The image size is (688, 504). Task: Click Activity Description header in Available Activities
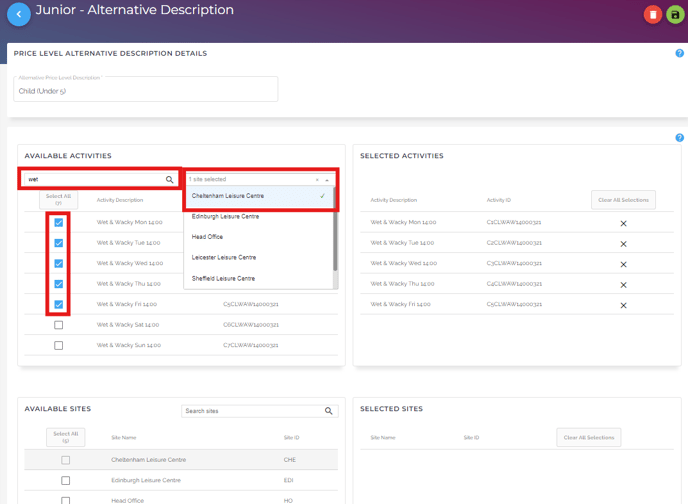pos(120,200)
